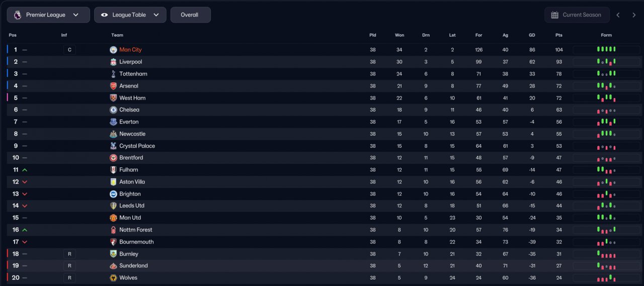This screenshot has height=286, width=644.
Task: Click the Current Season calendar button
Action: [577, 15]
